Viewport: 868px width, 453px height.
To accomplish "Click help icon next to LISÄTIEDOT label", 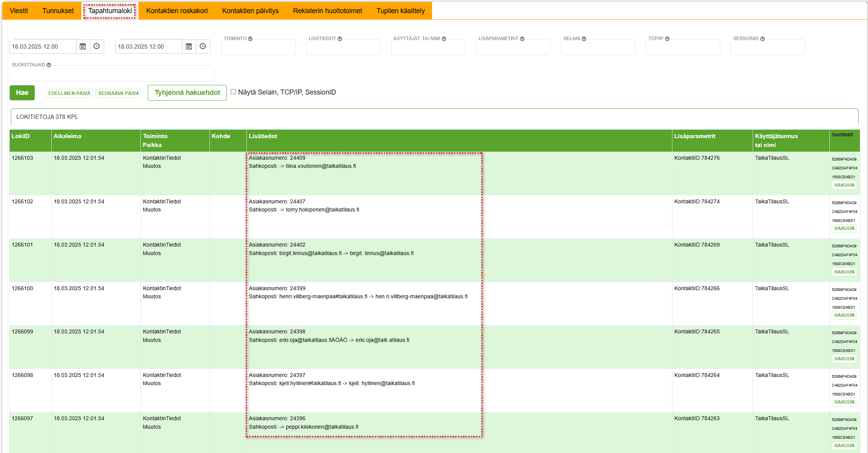I will point(340,39).
